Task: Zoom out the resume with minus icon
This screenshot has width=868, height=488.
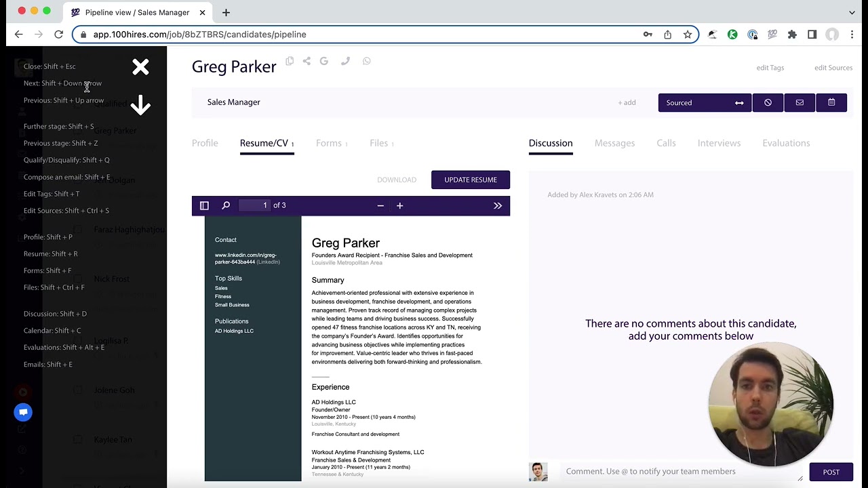Action: point(380,205)
